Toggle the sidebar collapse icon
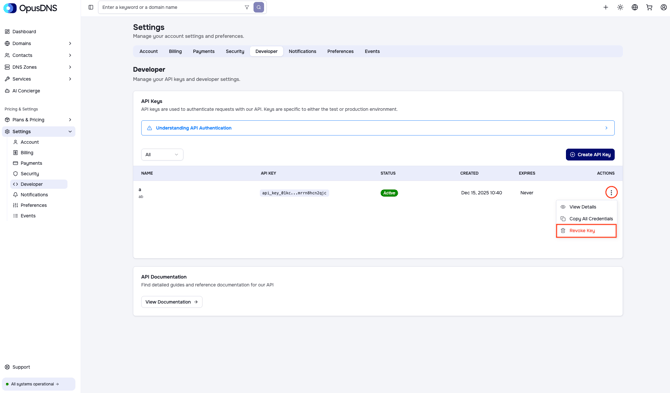670x393 pixels. coord(91,7)
